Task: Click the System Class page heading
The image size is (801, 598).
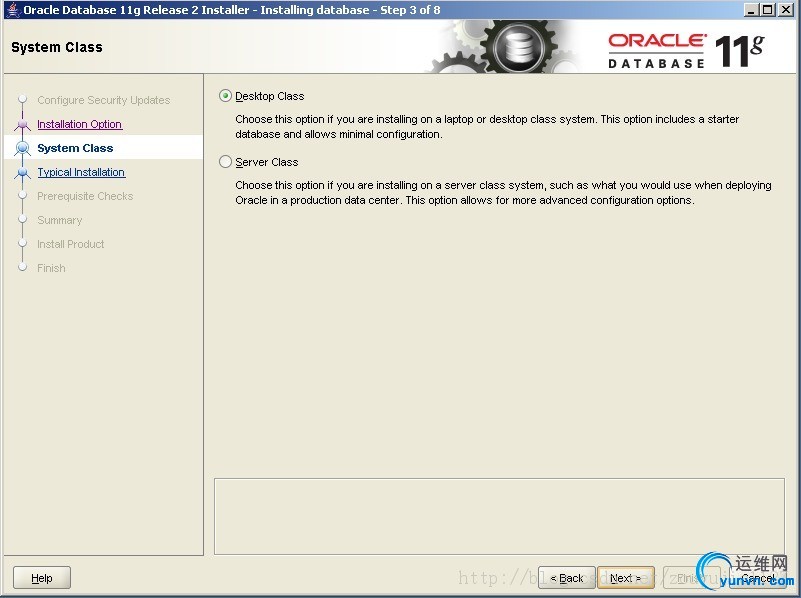Action: click(x=57, y=47)
